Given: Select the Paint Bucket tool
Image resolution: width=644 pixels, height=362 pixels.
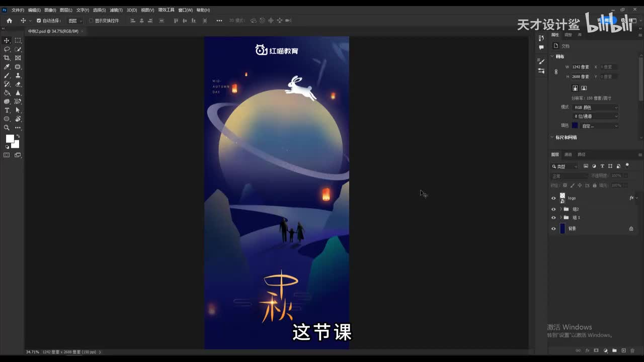Looking at the screenshot, I should [x=7, y=93].
